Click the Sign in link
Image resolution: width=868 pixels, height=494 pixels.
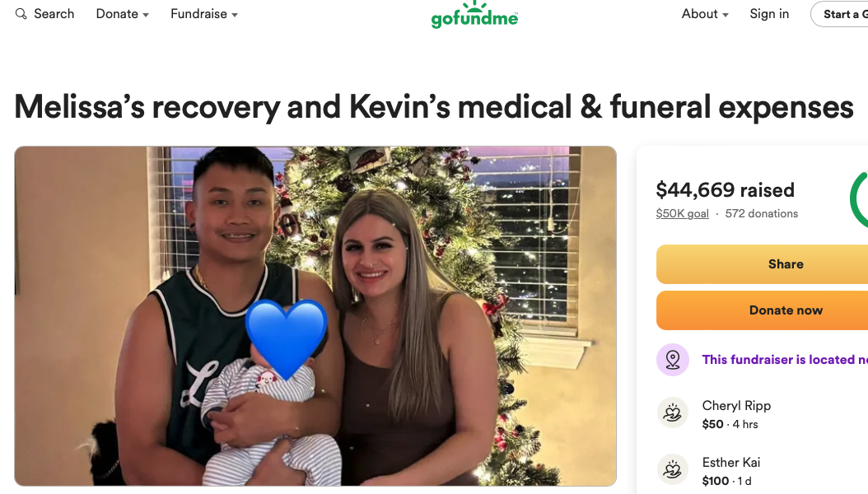pos(769,14)
